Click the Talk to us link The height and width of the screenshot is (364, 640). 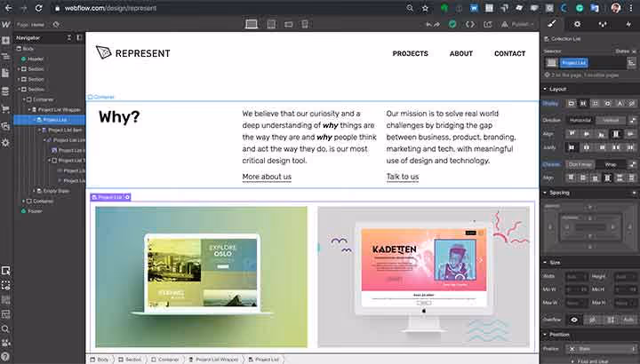[x=403, y=177]
